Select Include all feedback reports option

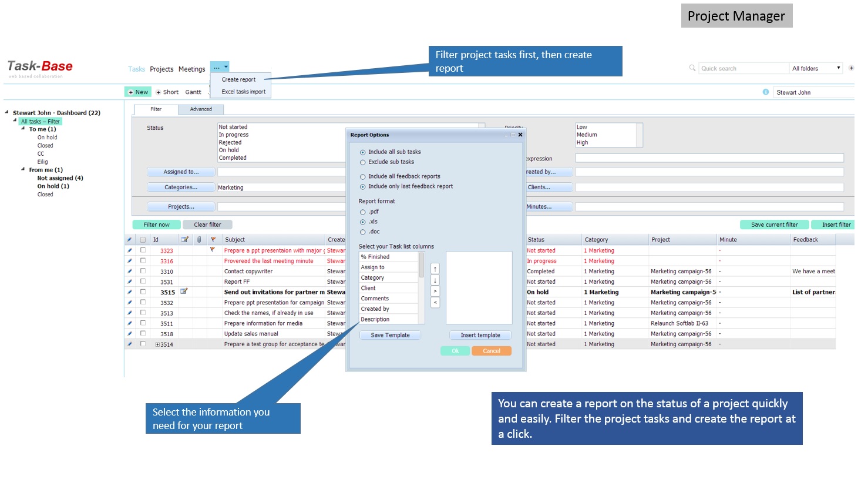point(363,177)
